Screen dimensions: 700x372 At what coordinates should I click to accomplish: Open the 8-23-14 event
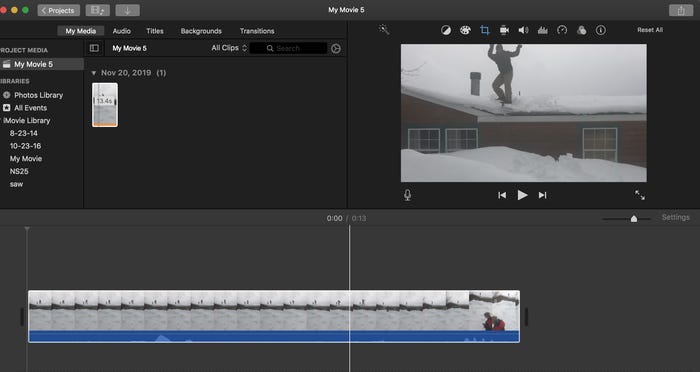point(24,133)
